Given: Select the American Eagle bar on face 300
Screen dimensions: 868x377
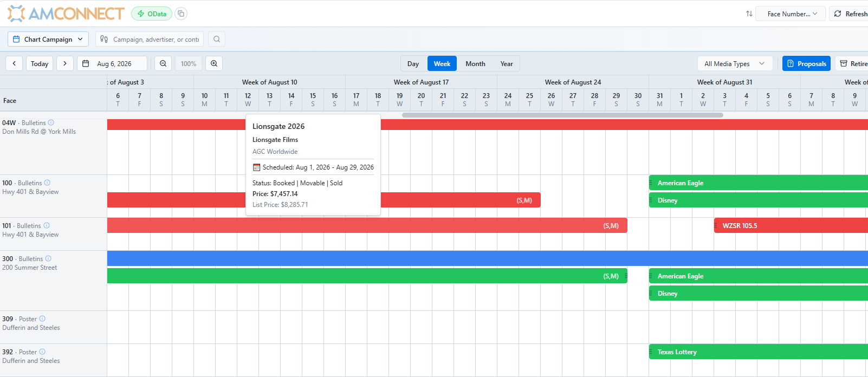Looking at the screenshot, I should 759,276.
